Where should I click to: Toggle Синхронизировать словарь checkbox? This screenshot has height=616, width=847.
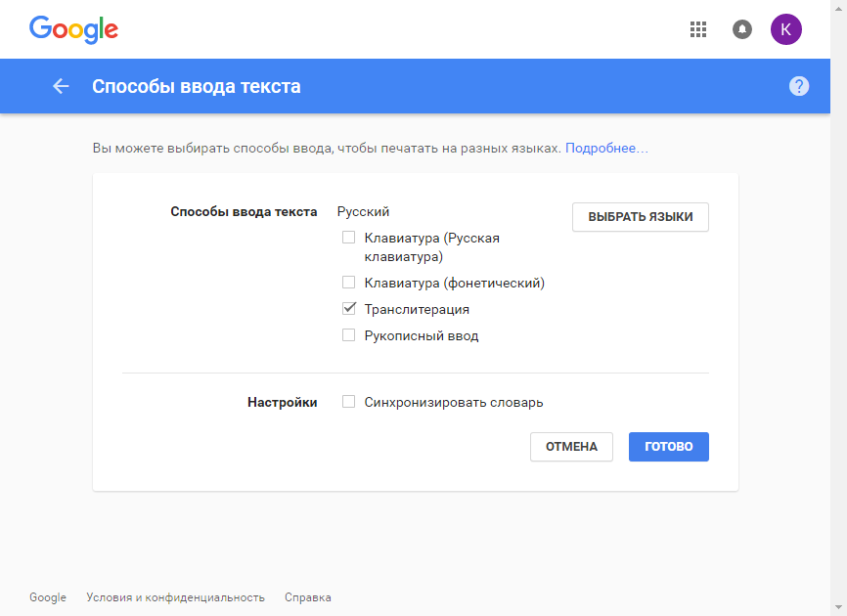point(348,402)
